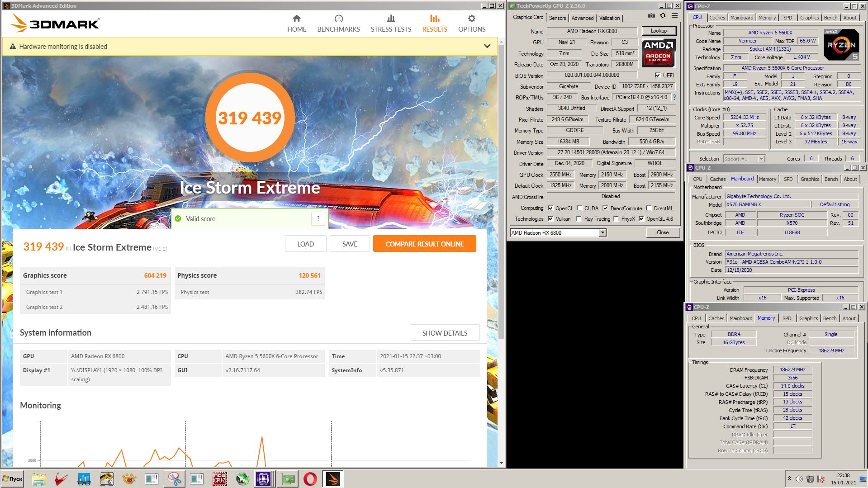868x488 pixels.
Task: Select the Graphics score value 604 219
Action: [x=155, y=275]
